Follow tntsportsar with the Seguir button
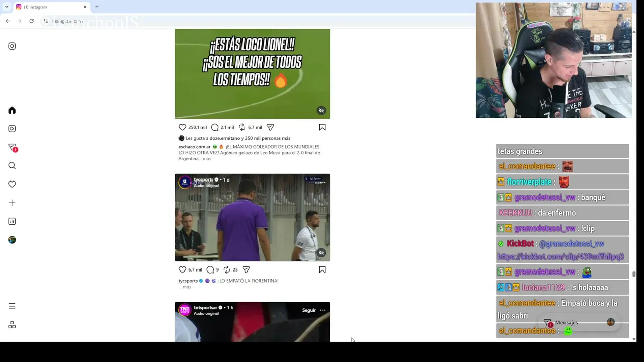 309,310
